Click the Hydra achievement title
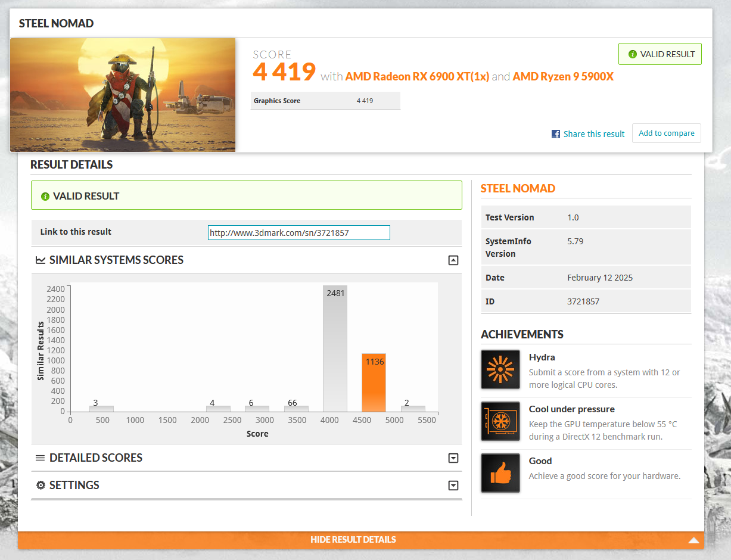 (x=542, y=357)
